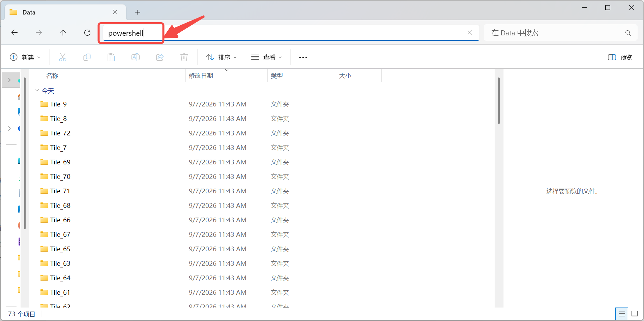Expand the second navigation pane chevron

pyautogui.click(x=9, y=128)
